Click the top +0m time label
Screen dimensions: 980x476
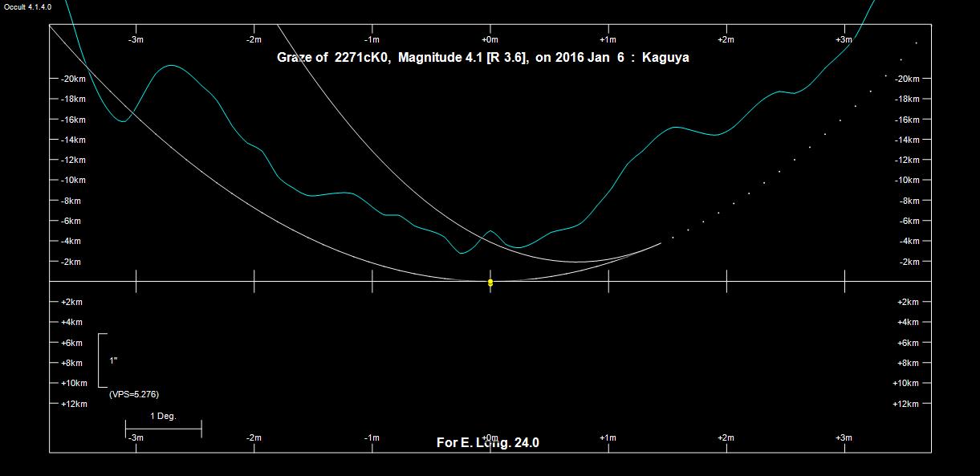tap(490, 39)
